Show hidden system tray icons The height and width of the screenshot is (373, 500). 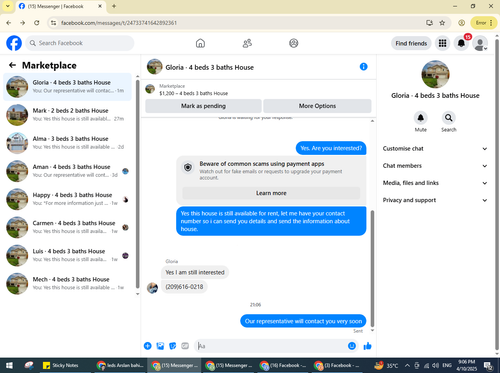pos(407,365)
